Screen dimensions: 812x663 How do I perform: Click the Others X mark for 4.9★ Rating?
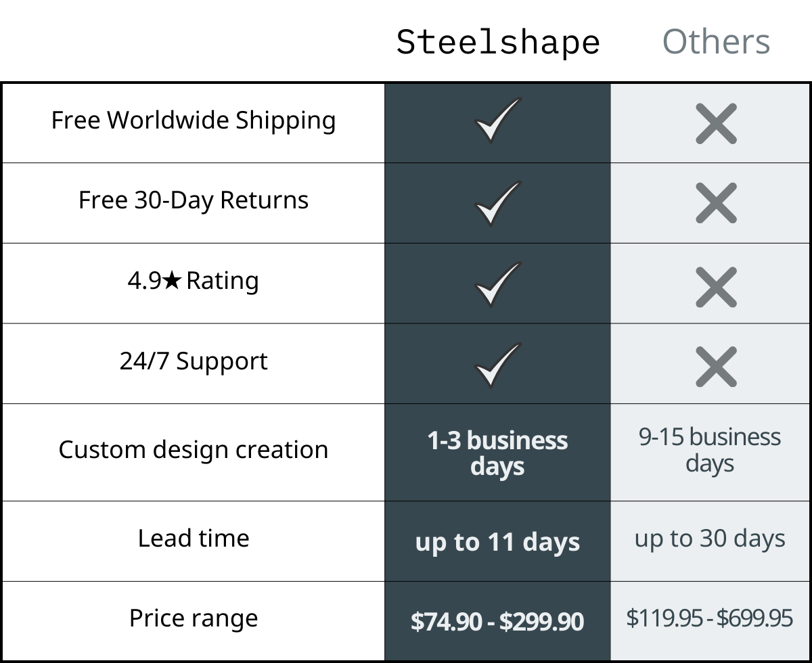(716, 287)
